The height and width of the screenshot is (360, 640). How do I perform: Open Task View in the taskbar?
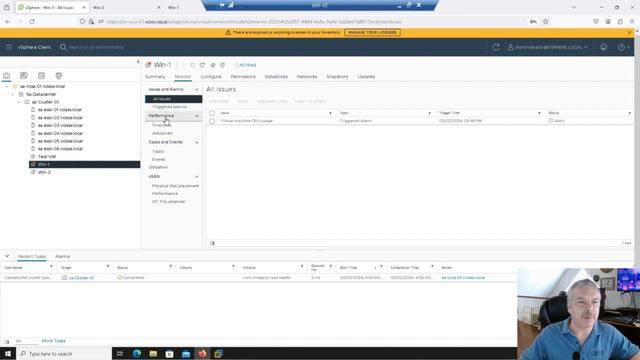(x=120, y=353)
